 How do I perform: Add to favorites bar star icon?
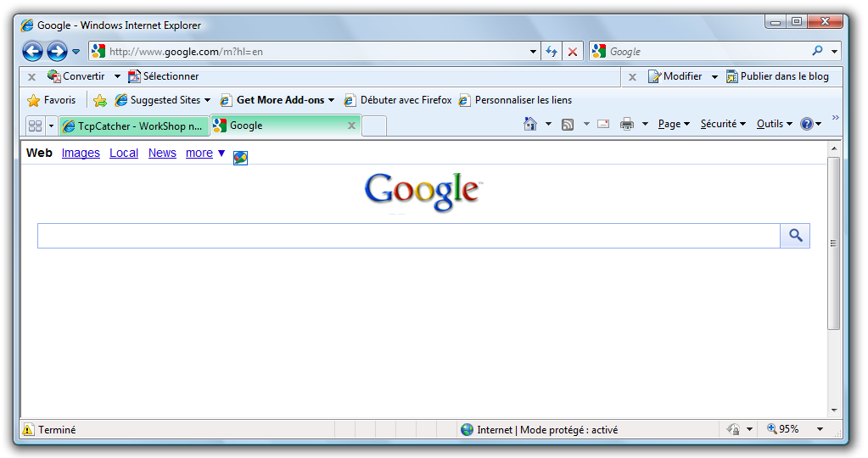100,100
